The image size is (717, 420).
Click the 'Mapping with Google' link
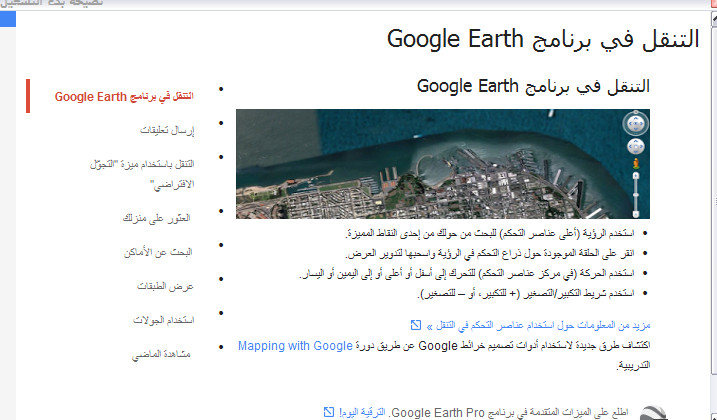click(295, 346)
